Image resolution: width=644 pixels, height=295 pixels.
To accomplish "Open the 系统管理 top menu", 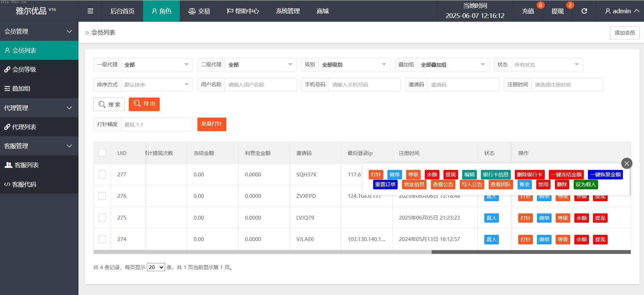I will 288,11.
